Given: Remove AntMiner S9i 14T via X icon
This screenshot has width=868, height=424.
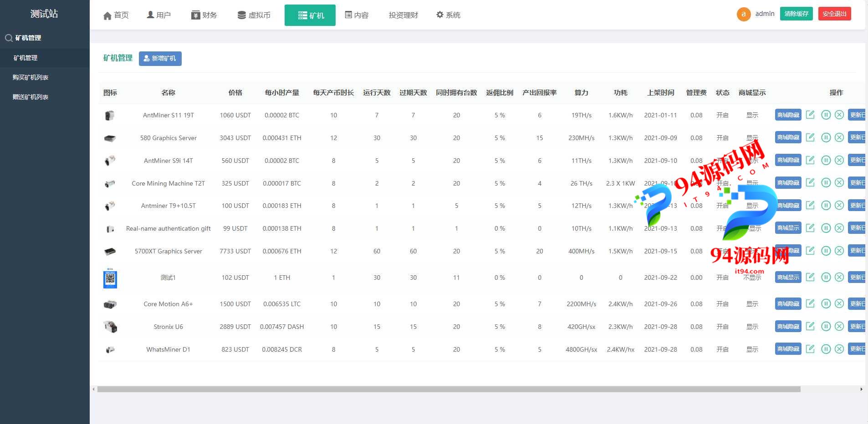Looking at the screenshot, I should [x=839, y=160].
